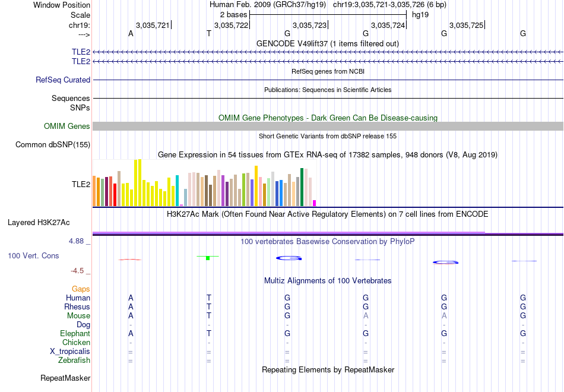
Task: Open Multiz Alignments of 100 Vertebrates title
Action: point(328,281)
